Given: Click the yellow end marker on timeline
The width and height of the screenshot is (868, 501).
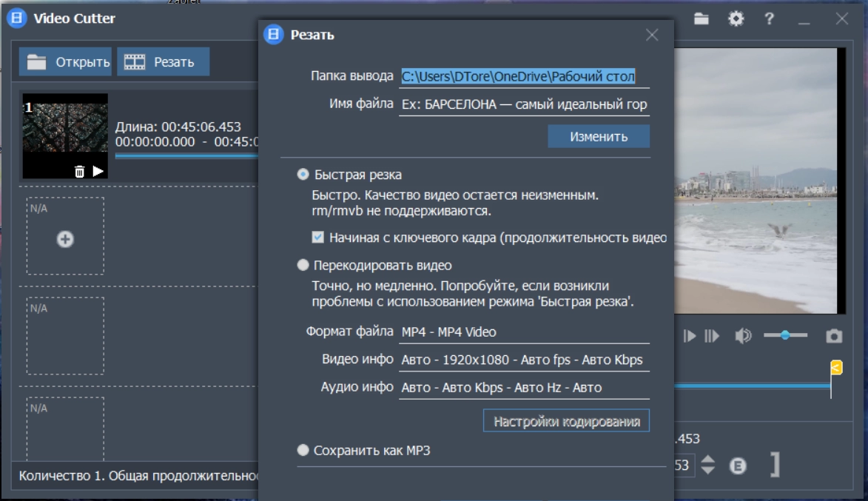Looking at the screenshot, I should [x=836, y=368].
